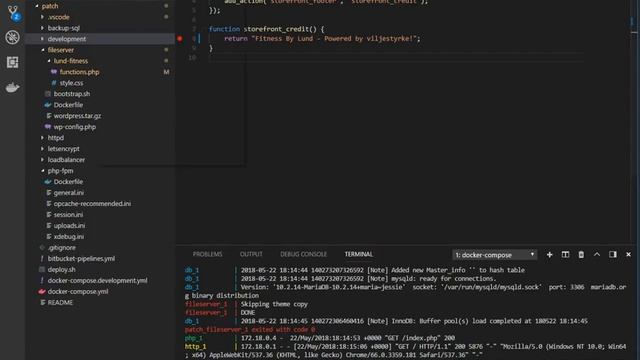Split the terminal panel
This screenshot has width=640, height=360.
(x=565, y=255)
